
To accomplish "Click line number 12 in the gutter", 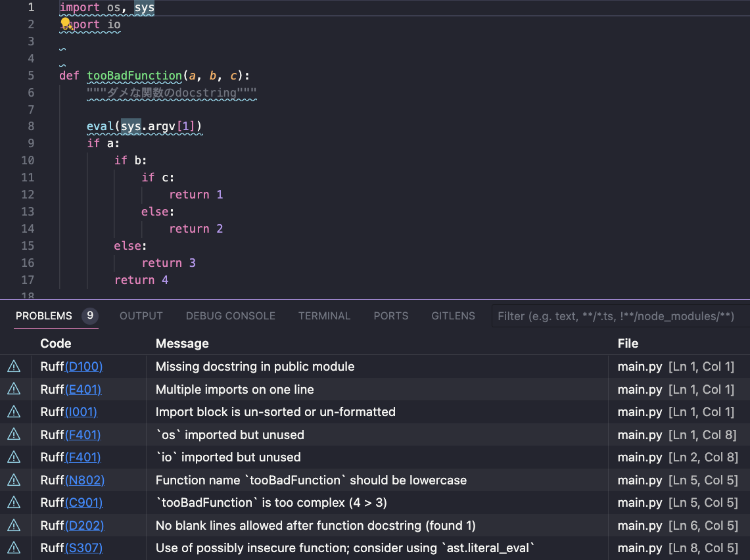I will (28, 195).
